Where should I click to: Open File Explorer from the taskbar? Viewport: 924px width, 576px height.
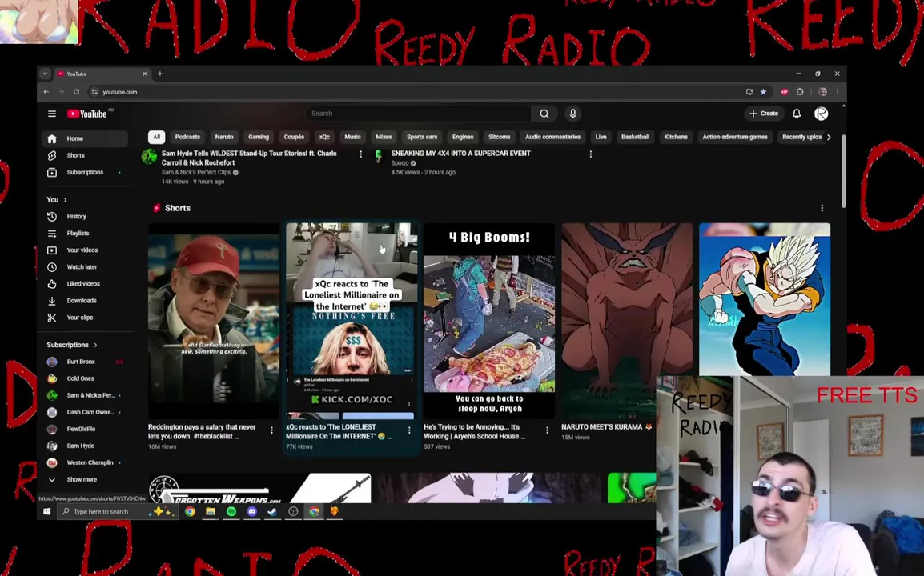211,512
